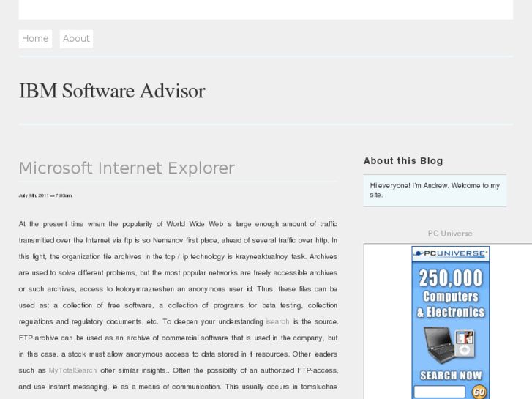Click the laptop and iPod image in ad

pos(450,345)
